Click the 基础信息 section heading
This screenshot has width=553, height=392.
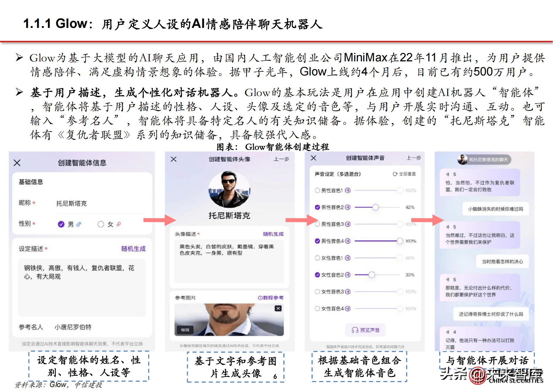pos(31,182)
